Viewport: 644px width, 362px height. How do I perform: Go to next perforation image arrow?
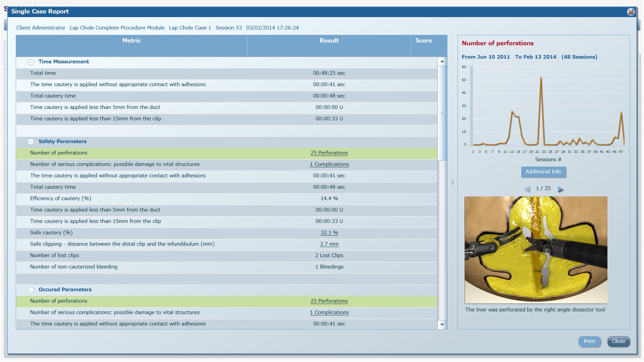tap(560, 189)
